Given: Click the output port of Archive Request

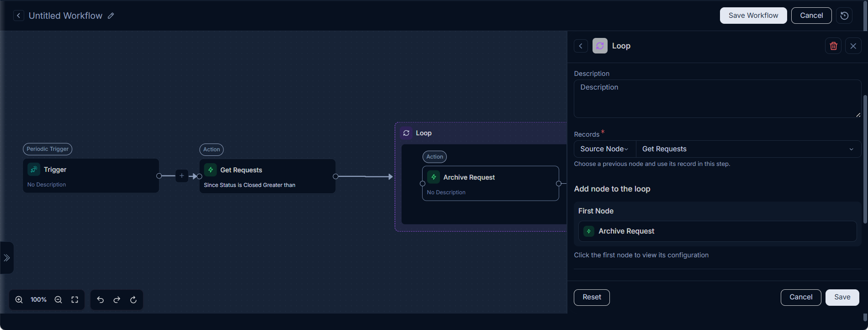Looking at the screenshot, I should click(559, 183).
